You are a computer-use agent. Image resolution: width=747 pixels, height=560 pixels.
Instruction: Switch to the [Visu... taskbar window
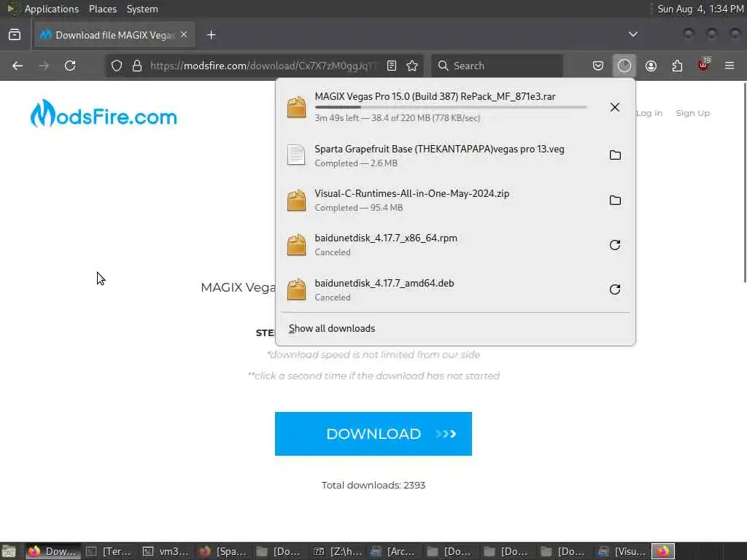click(622, 551)
